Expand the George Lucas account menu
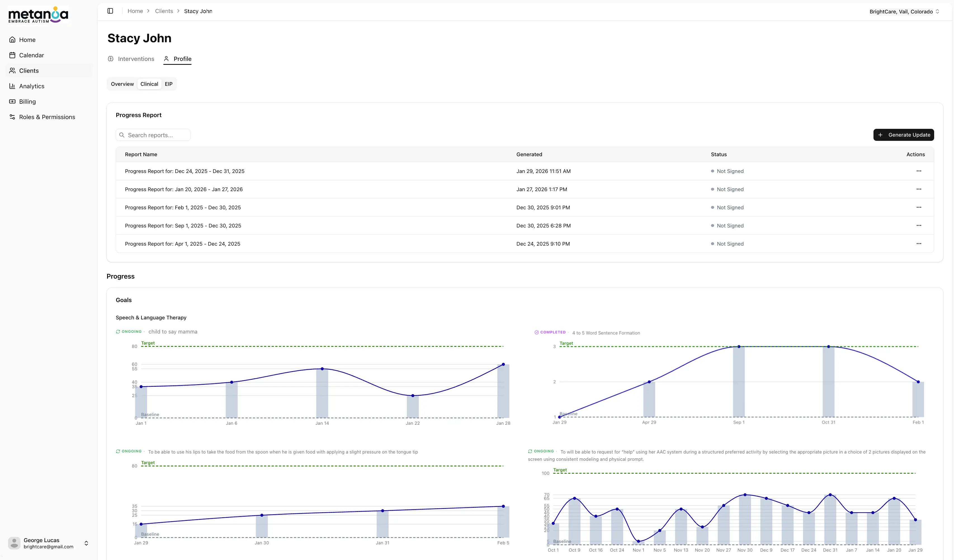The image size is (954, 560). pyautogui.click(x=86, y=543)
